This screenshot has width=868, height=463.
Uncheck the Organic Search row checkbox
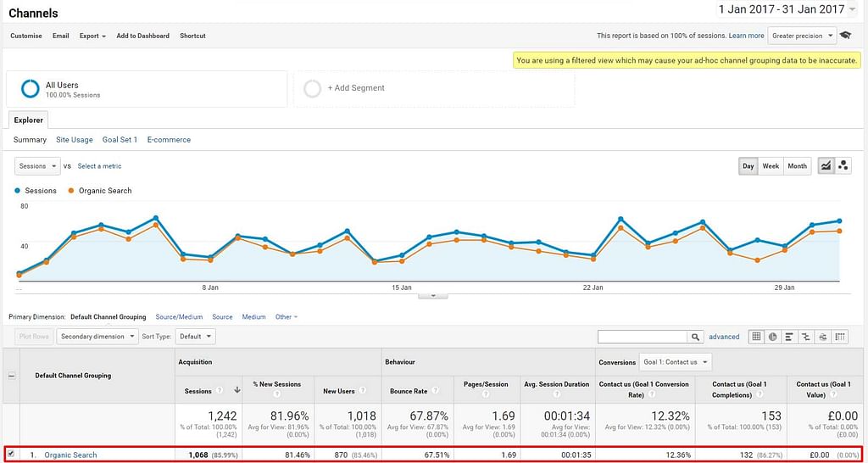pyautogui.click(x=11, y=455)
